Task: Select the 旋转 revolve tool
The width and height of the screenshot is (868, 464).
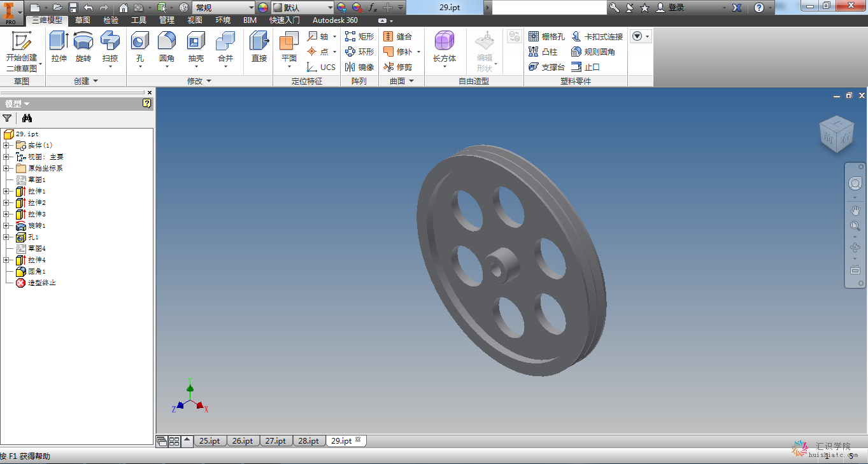Action: 83,47
